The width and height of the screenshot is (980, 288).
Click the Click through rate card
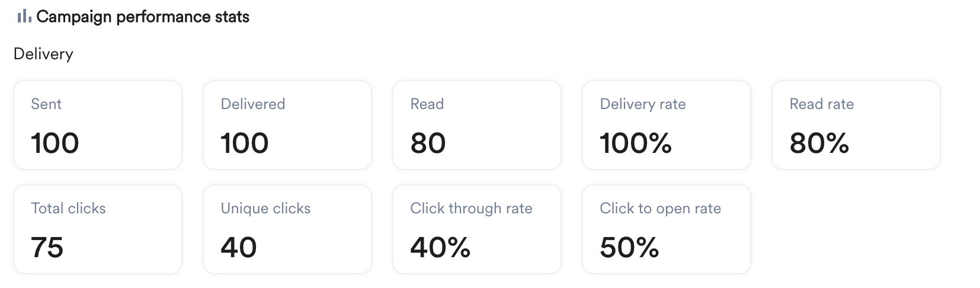tap(477, 229)
